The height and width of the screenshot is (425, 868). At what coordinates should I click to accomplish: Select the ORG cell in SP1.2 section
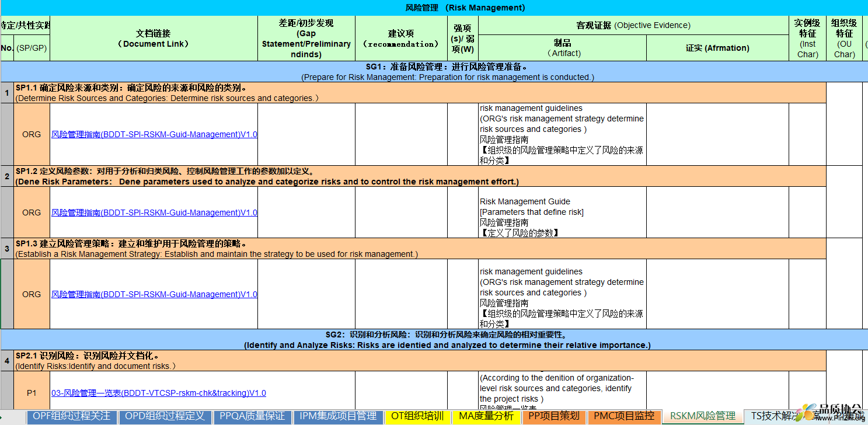(x=32, y=212)
